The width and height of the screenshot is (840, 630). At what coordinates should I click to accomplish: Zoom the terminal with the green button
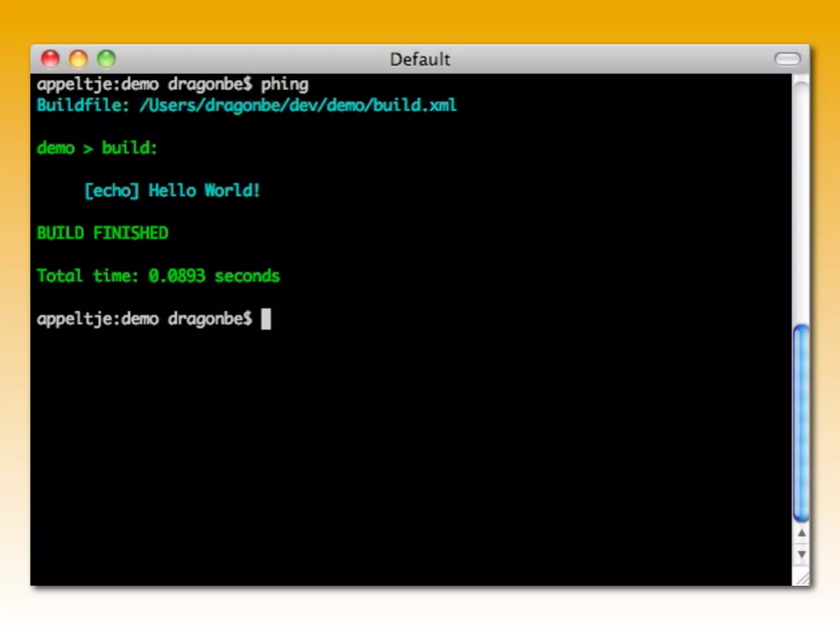(x=106, y=59)
